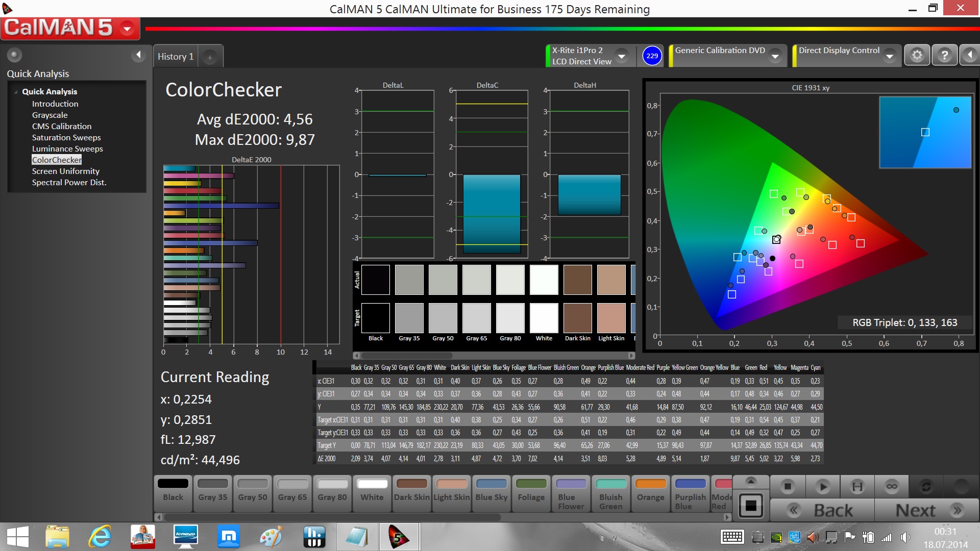This screenshot has width=980, height=551.
Task: Click the help question mark icon
Action: click(x=944, y=55)
